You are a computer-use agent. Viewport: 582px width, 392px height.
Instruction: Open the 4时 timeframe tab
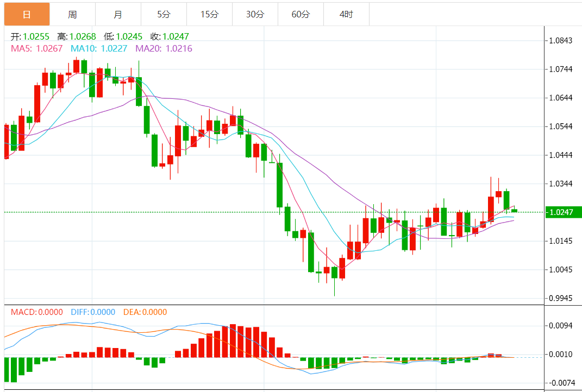346,15
